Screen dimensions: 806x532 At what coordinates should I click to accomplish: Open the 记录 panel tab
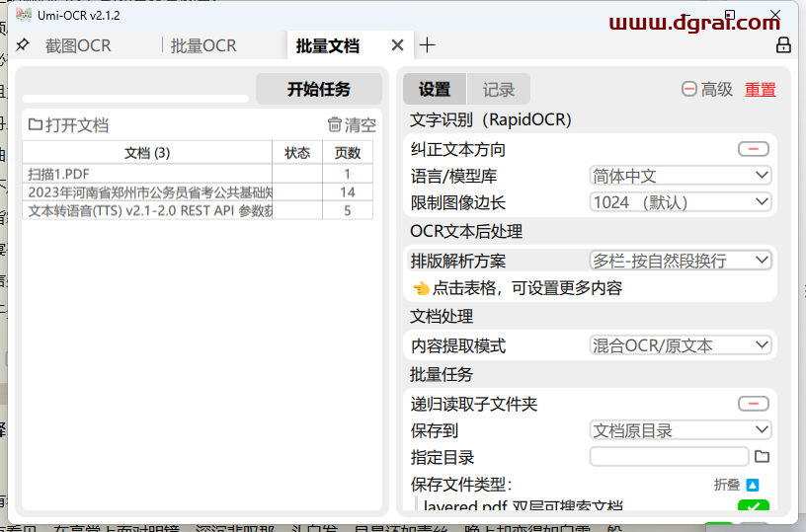(x=498, y=90)
